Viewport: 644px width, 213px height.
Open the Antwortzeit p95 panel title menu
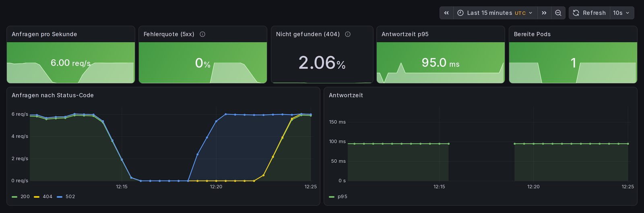click(x=405, y=34)
